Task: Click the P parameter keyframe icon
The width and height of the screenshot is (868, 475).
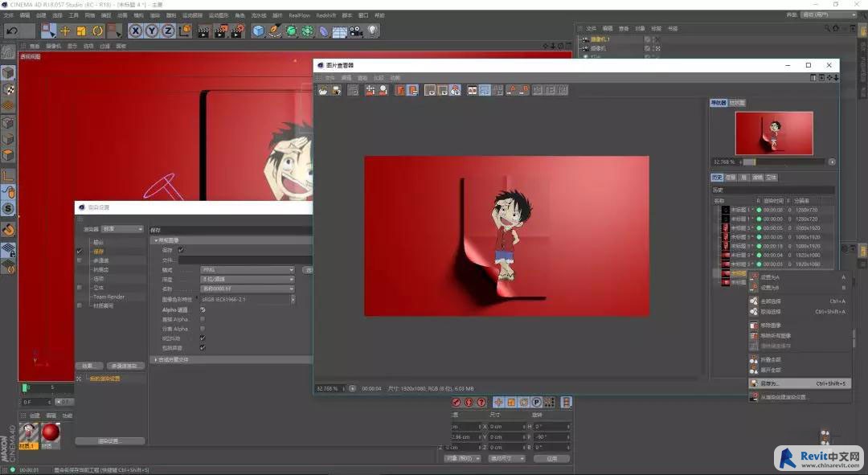Action: [x=536, y=403]
